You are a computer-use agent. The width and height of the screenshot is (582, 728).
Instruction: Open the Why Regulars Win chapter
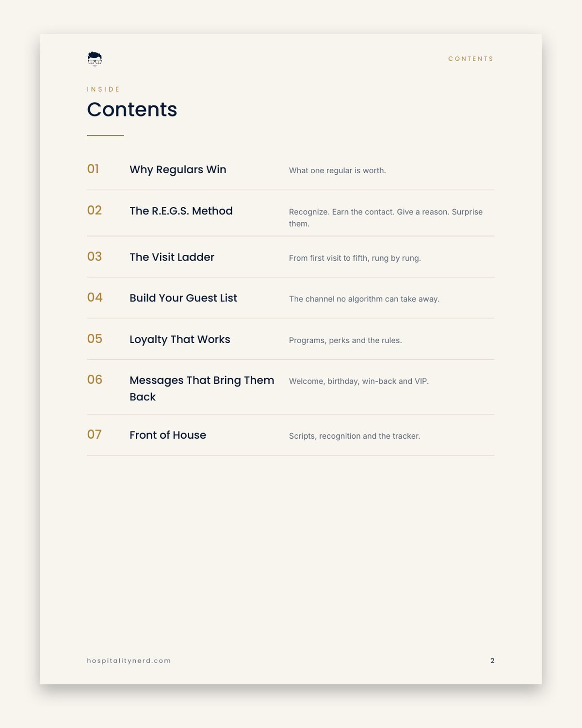(178, 170)
